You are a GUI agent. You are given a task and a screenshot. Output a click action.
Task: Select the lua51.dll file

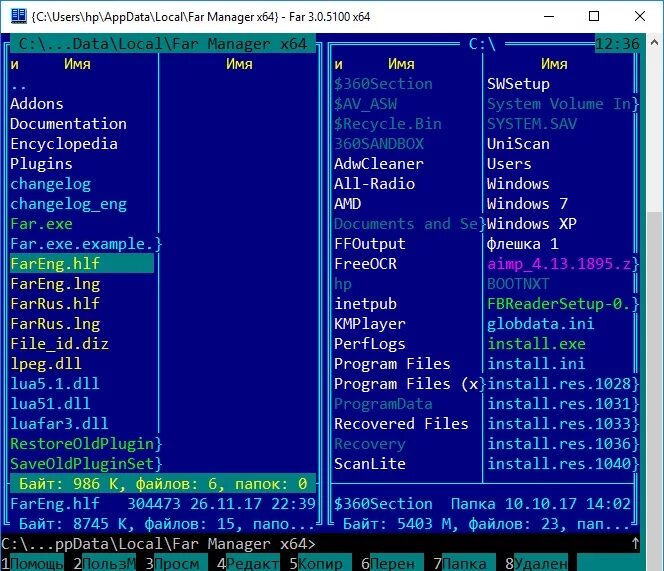[50, 404]
